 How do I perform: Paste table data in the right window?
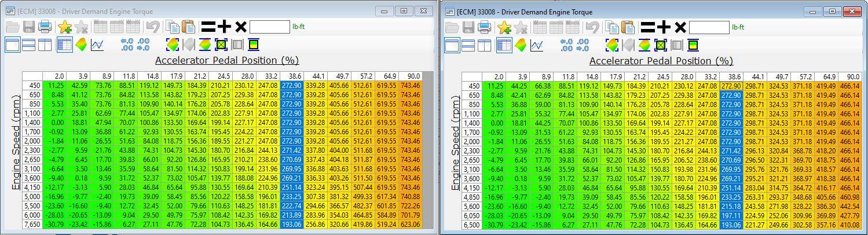click(x=628, y=27)
